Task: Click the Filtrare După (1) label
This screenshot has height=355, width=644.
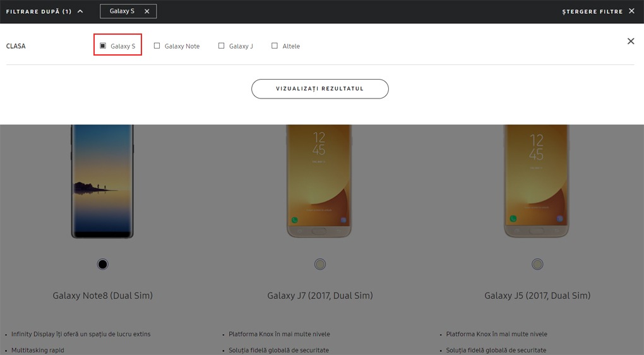Action: coord(39,11)
